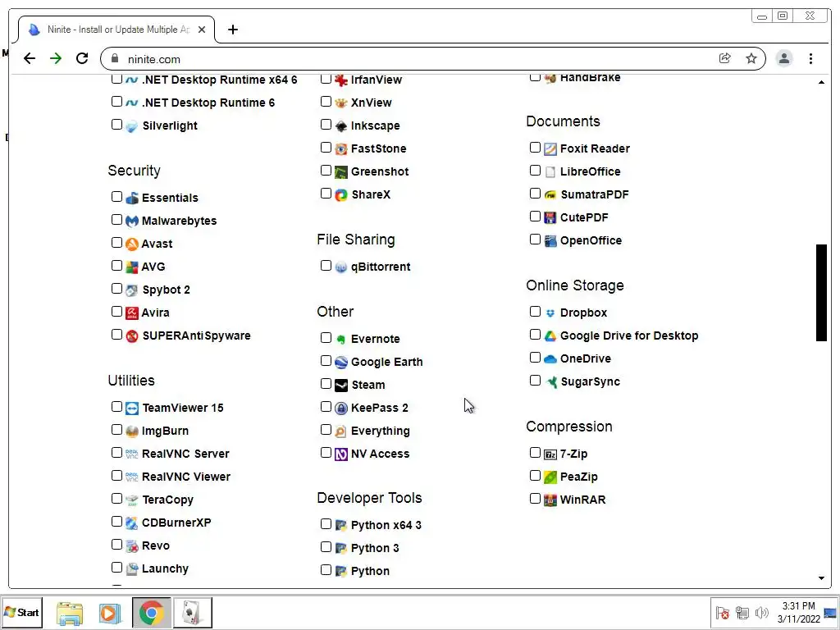Click the KeePass 2 lock icon
Viewport: 840px width, 630px height.
[341, 409]
